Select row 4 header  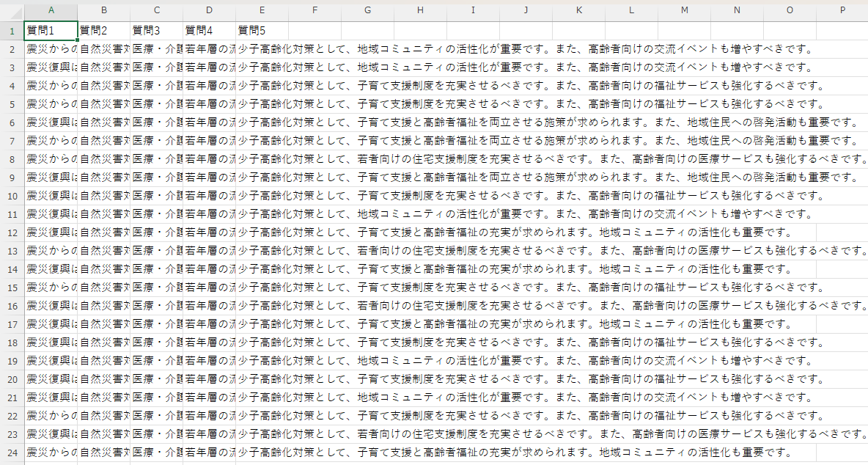(x=12, y=86)
